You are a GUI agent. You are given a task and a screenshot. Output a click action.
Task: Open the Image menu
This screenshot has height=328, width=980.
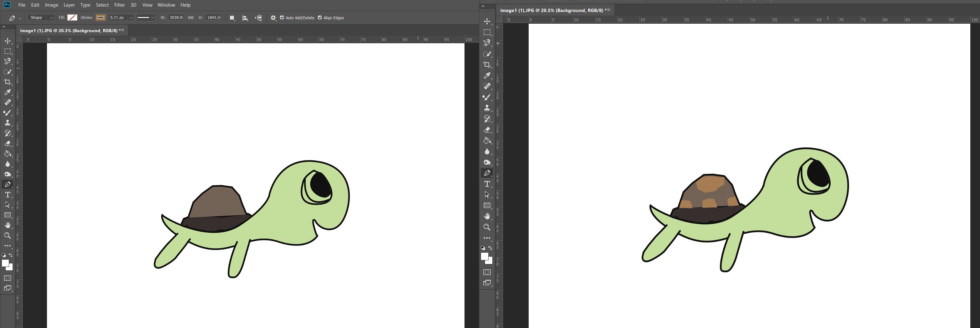pos(51,5)
